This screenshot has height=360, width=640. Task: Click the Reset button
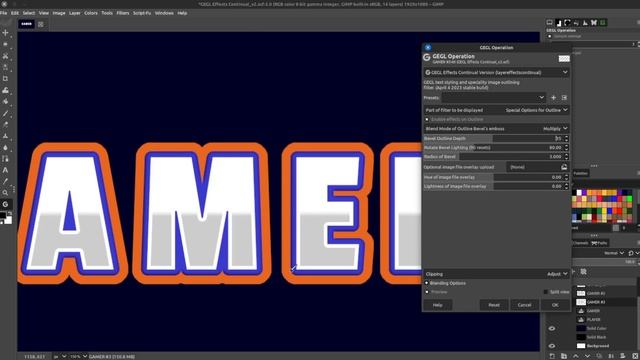[494, 305]
